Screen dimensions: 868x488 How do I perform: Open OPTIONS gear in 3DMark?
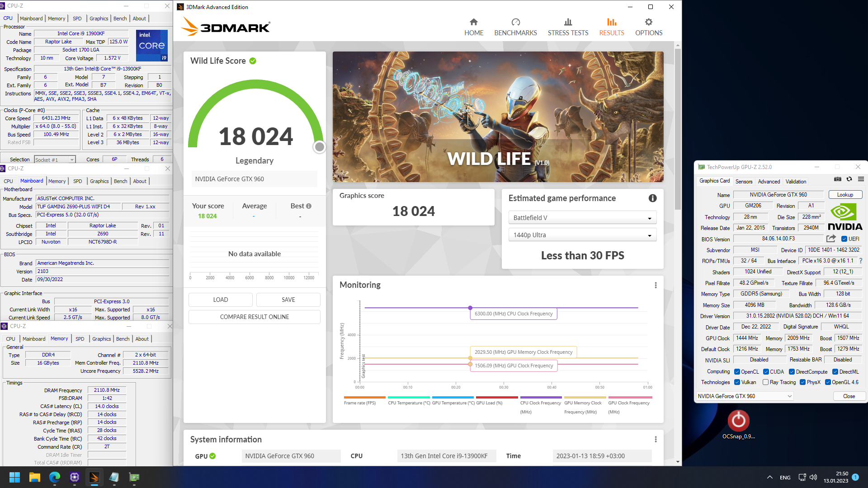coord(648,27)
